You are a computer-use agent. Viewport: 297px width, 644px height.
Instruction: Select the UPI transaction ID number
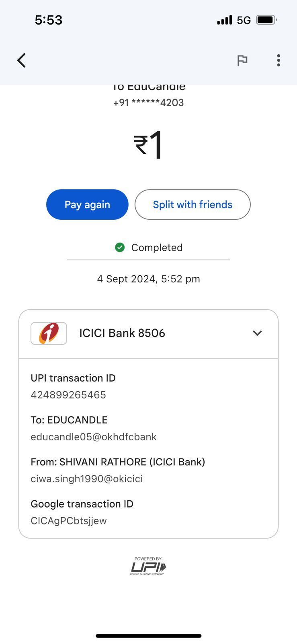(x=68, y=395)
